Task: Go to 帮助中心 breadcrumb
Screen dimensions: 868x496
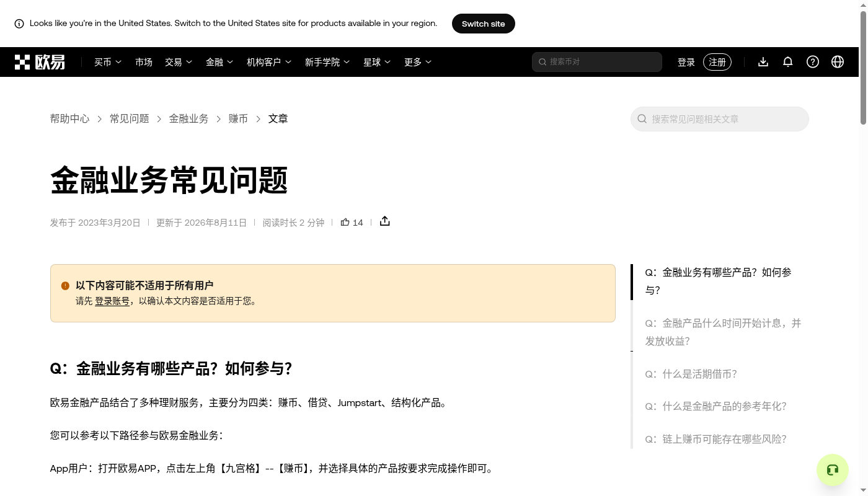Action: click(x=69, y=118)
